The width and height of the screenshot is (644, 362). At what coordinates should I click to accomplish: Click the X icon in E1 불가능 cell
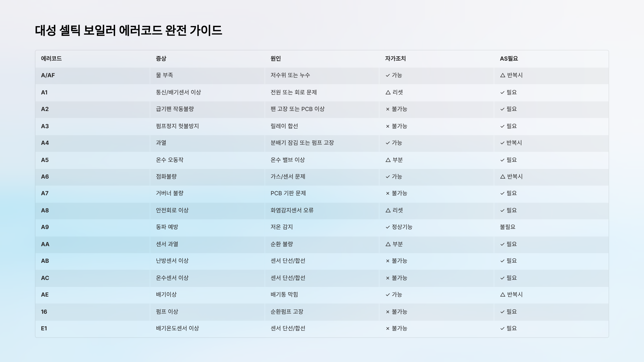pyautogui.click(x=387, y=328)
